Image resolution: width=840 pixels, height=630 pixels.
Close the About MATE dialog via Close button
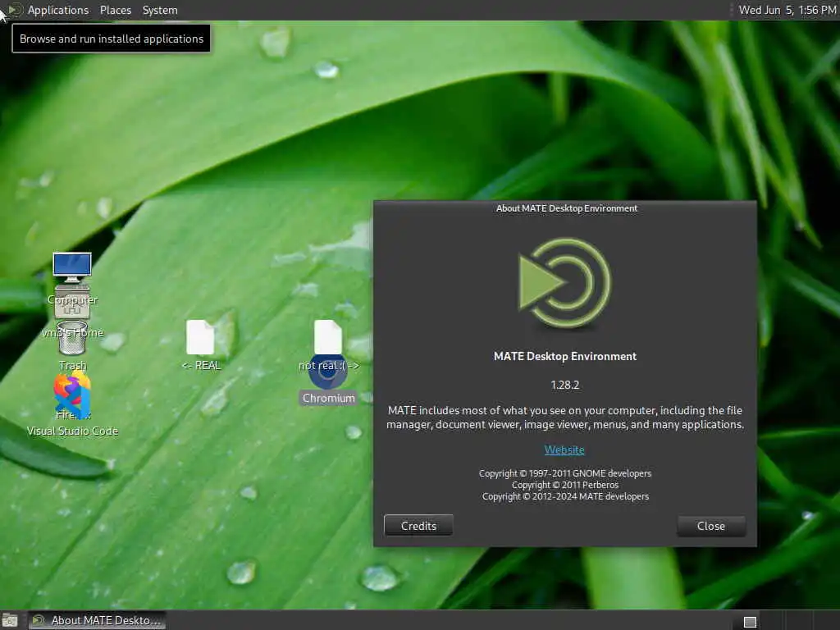tap(711, 526)
